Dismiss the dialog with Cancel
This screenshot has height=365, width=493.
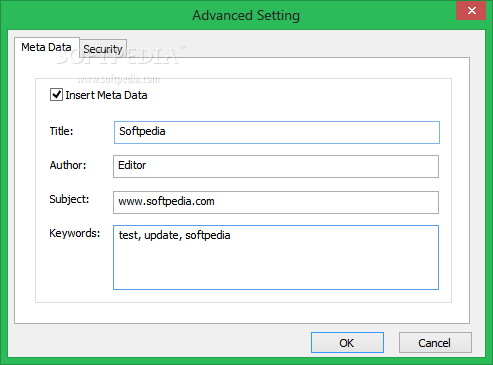pyautogui.click(x=435, y=342)
